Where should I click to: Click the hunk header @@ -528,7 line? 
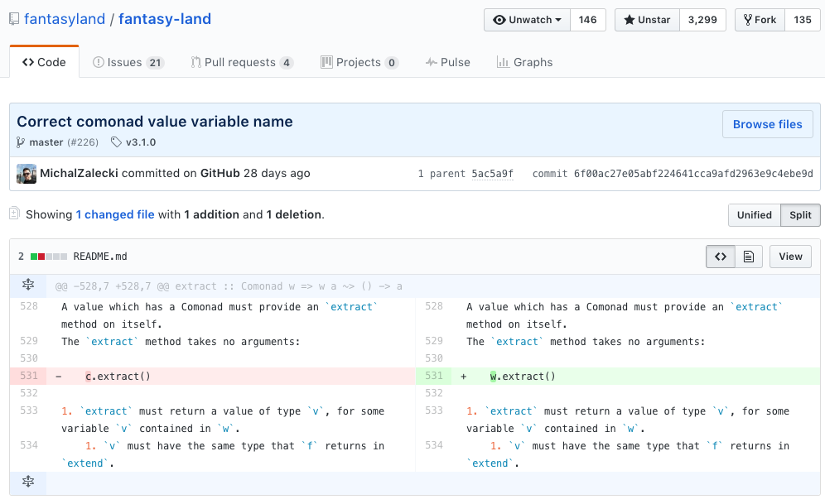pyautogui.click(x=229, y=286)
